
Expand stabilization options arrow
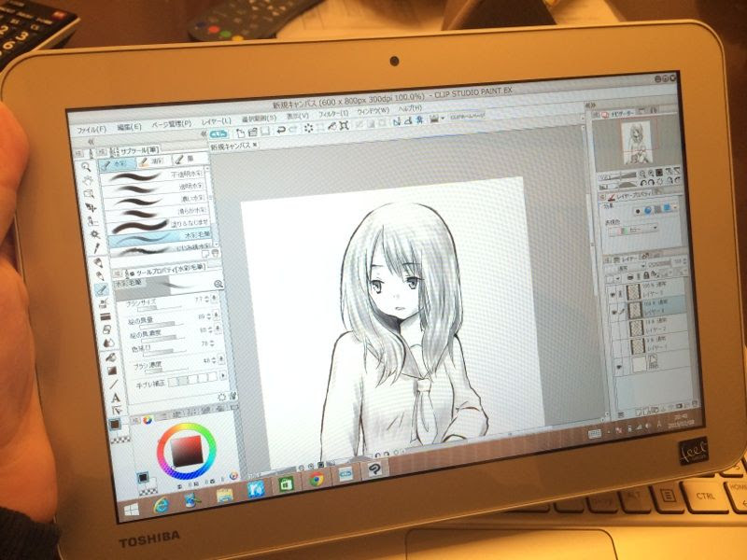[x=222, y=375]
